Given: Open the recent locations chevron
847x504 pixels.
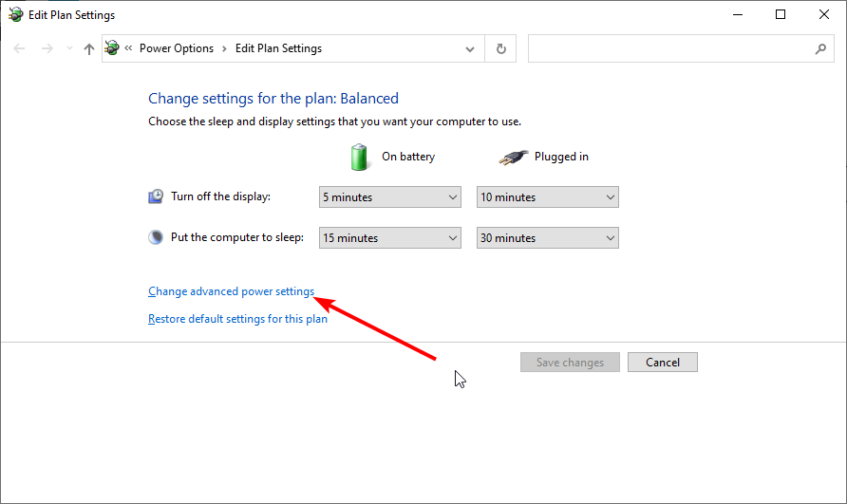Looking at the screenshot, I should coord(69,48).
